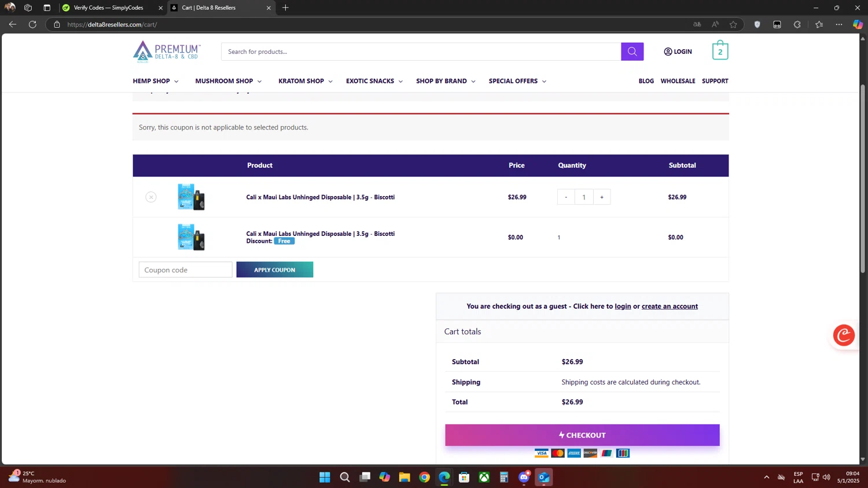Expand SPECIAL OFFERS menu
Screen dimensions: 868x488
coord(517,81)
